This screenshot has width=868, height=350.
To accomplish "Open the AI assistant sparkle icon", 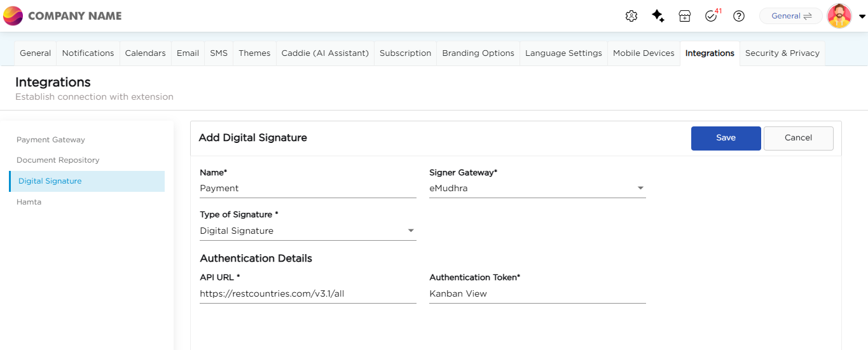I will tap(658, 17).
